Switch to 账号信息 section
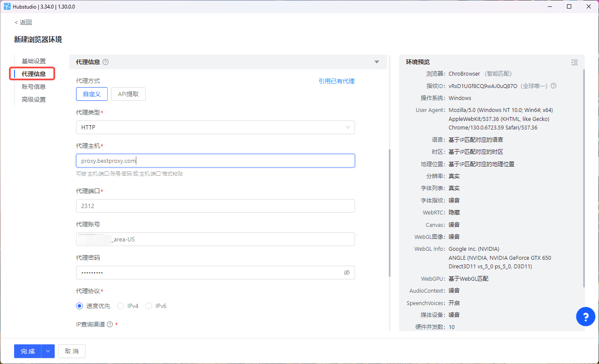 (34, 87)
